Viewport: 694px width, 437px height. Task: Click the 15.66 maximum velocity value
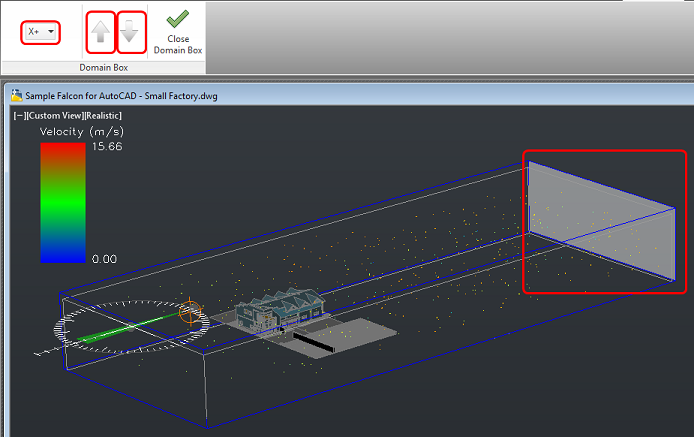pos(107,147)
